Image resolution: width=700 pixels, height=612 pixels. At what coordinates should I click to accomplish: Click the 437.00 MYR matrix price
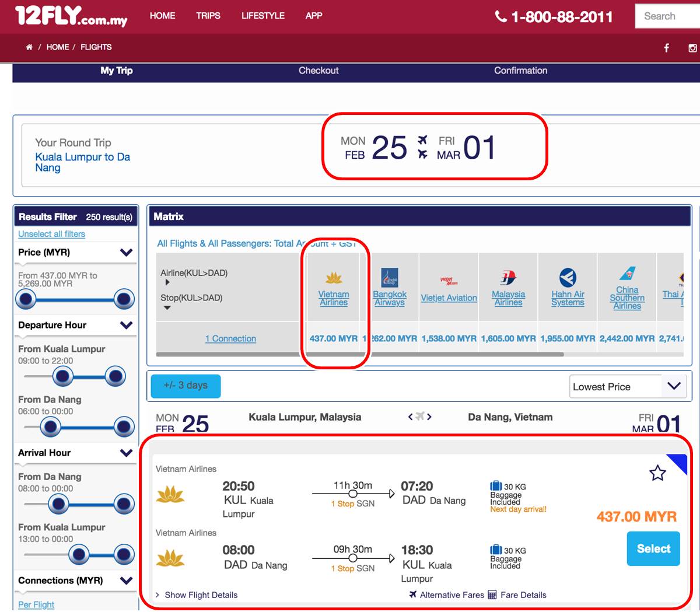coord(334,338)
